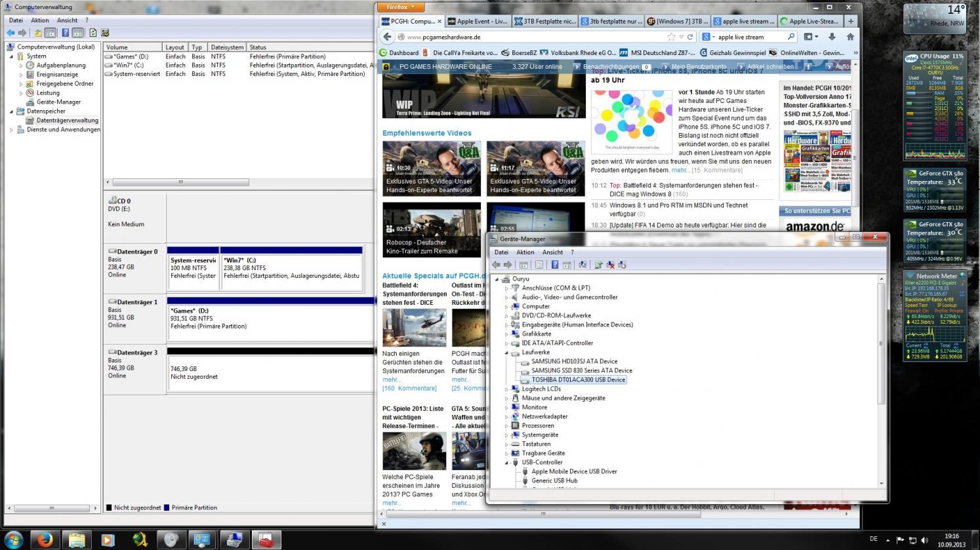Image resolution: width=980 pixels, height=550 pixels.
Task: Open Battlefield 4 Systemanforderungen news link
Action: pos(684,189)
